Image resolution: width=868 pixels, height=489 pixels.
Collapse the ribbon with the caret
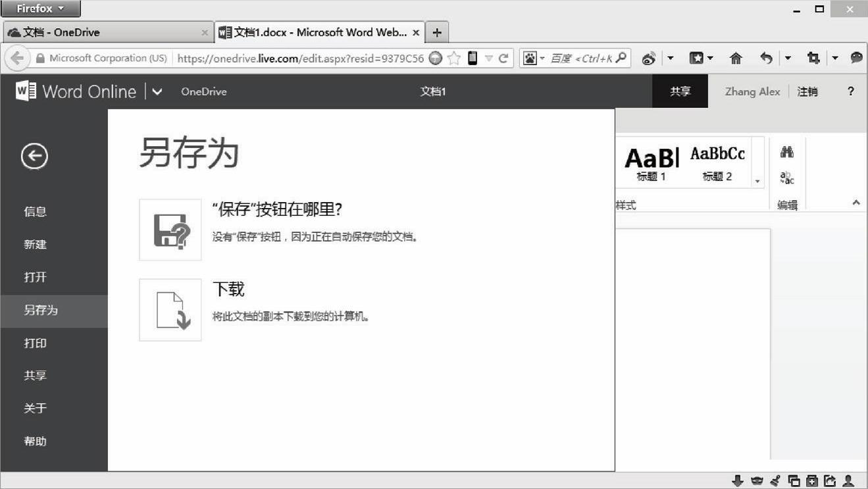point(856,203)
